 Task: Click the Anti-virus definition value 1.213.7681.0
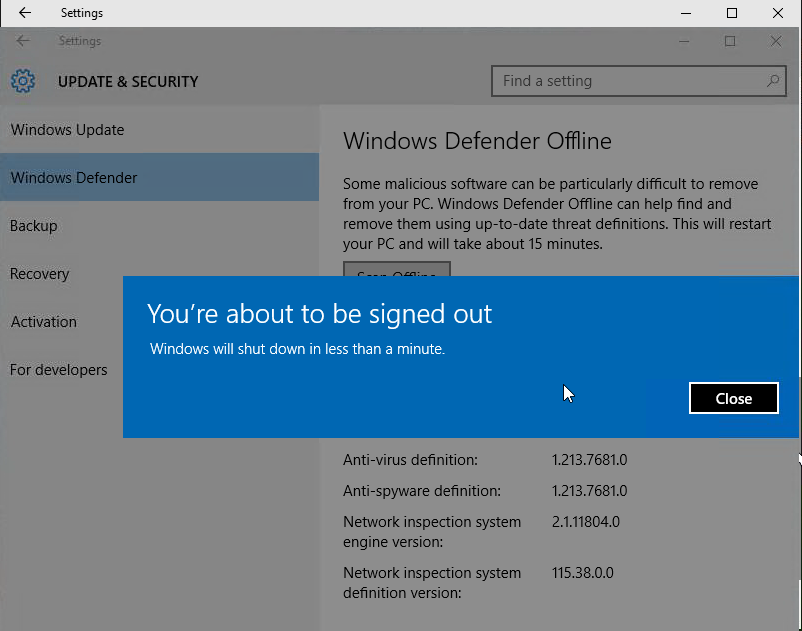click(x=589, y=460)
